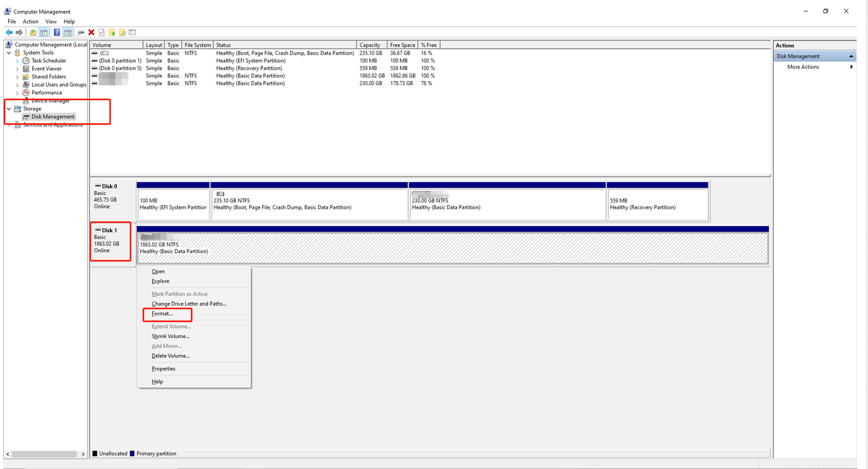
Task: Select Shared Folders in the tree
Action: click(x=48, y=77)
